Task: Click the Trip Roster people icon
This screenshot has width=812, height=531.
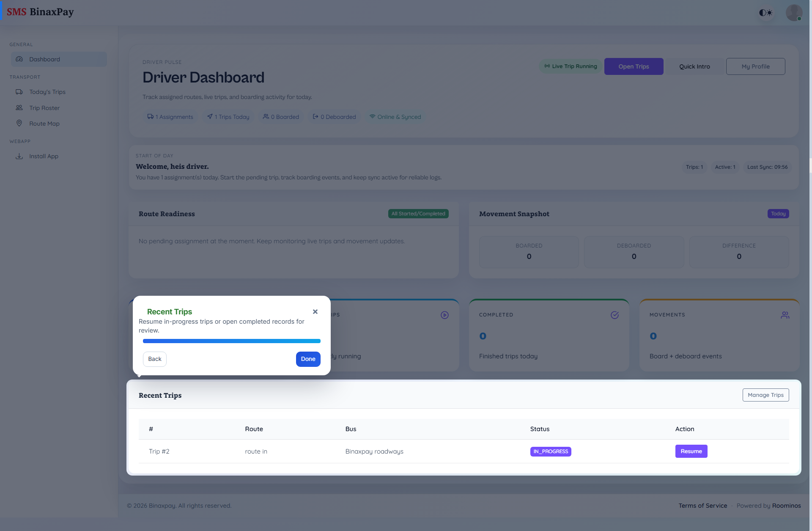Action: coord(19,108)
